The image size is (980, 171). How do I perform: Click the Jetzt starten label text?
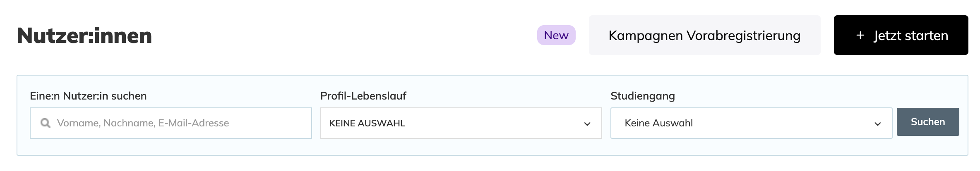point(911,36)
